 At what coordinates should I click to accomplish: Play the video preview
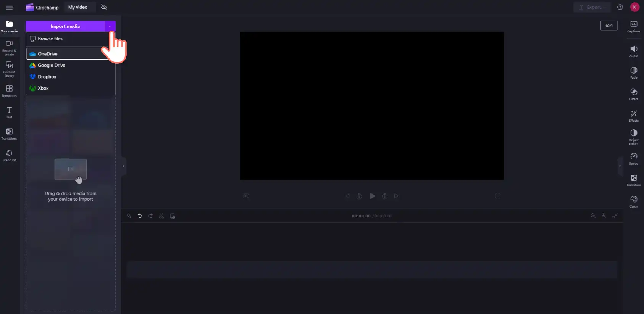click(372, 196)
